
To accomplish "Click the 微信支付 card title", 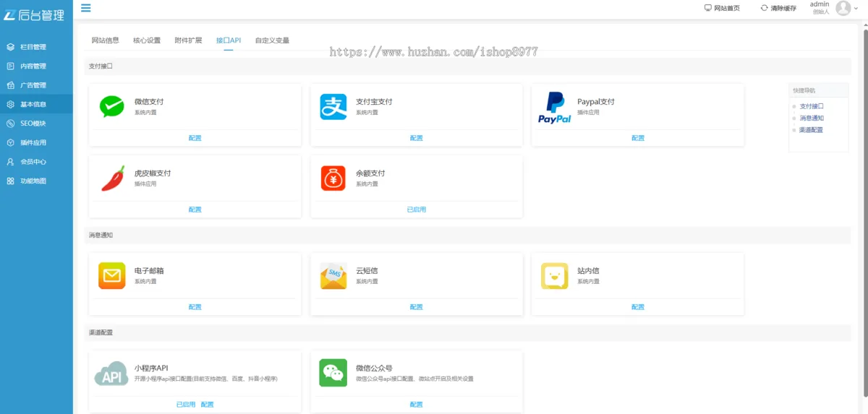I will pos(149,102).
